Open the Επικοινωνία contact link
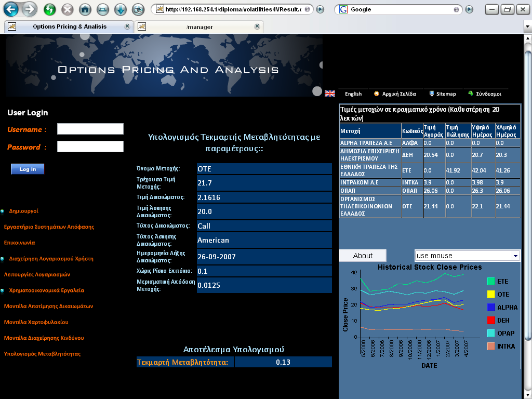The image size is (532, 399). [x=19, y=243]
